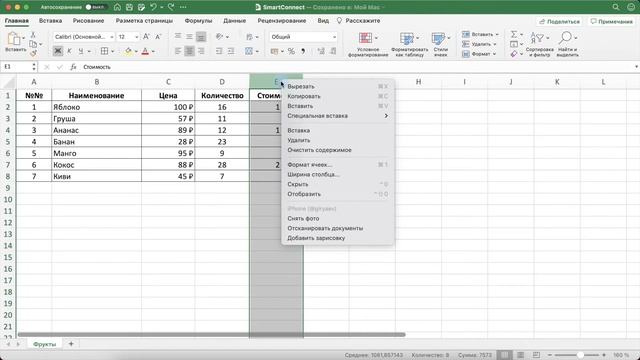The image size is (640, 360).
Task: Toggle Bold formatting button
Action: [x=58, y=51]
